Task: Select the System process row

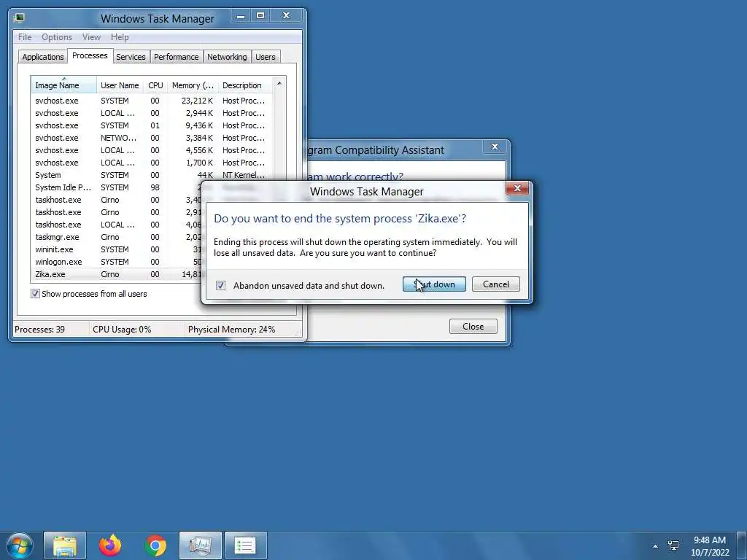Action: tap(152, 175)
